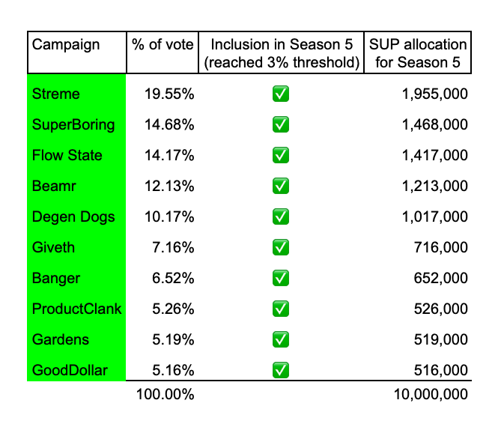This screenshot has height=424, width=504.
Task: Click the checkmark for Flow State
Action: [x=281, y=155]
